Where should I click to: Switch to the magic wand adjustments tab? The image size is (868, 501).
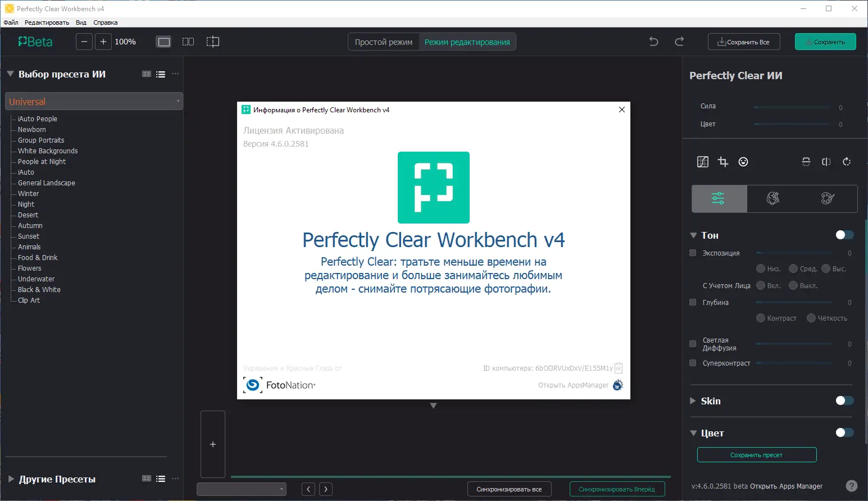click(774, 198)
